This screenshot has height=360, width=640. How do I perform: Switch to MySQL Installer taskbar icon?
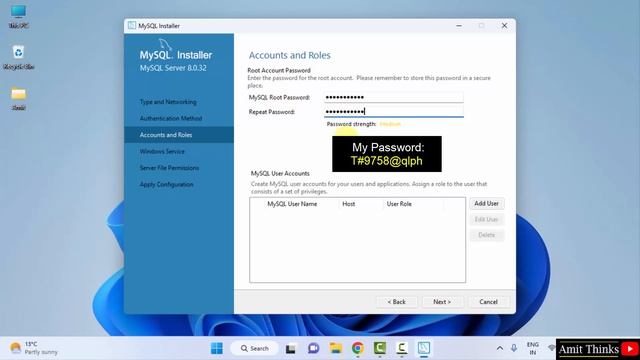click(x=424, y=348)
